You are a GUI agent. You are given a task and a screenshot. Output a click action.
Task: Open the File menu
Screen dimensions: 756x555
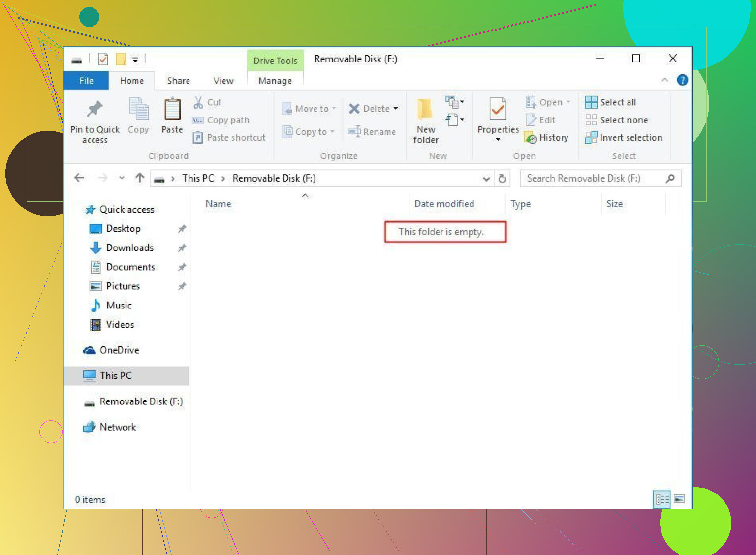(86, 81)
